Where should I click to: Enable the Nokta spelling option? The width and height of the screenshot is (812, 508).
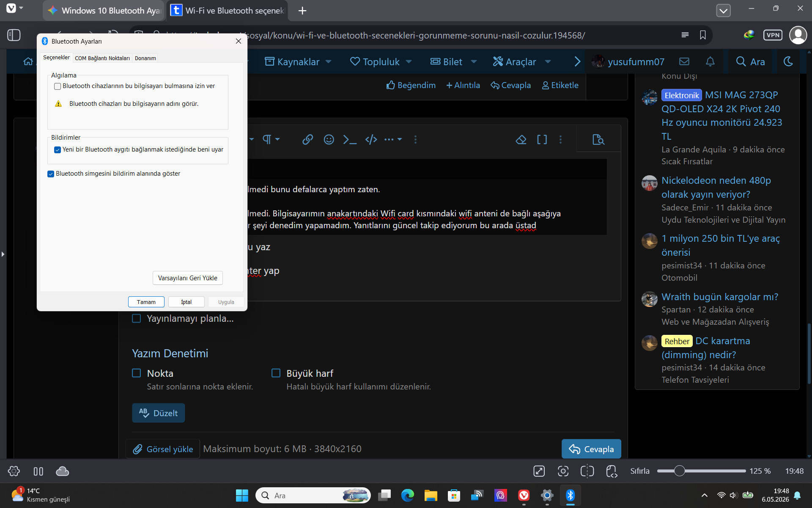pyautogui.click(x=136, y=373)
